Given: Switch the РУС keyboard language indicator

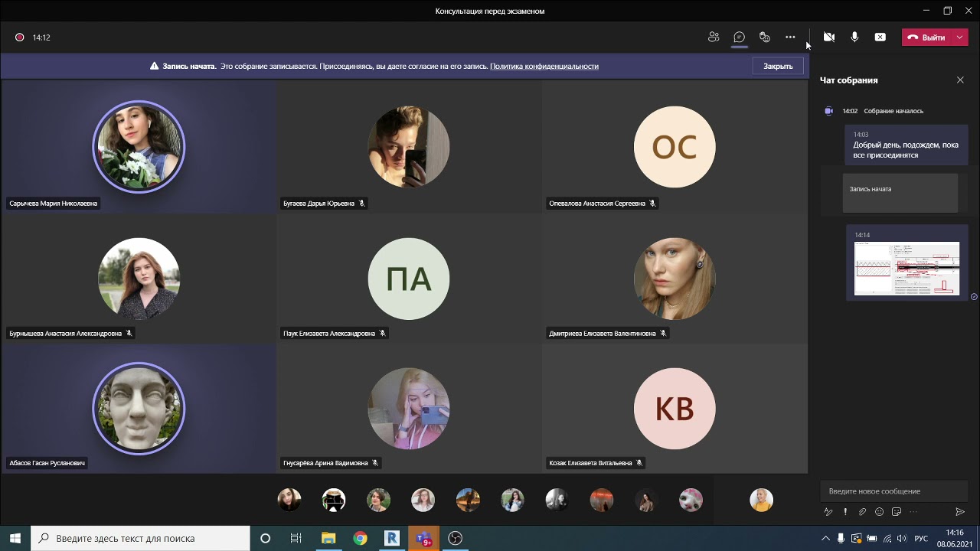Looking at the screenshot, I should 922,539.
